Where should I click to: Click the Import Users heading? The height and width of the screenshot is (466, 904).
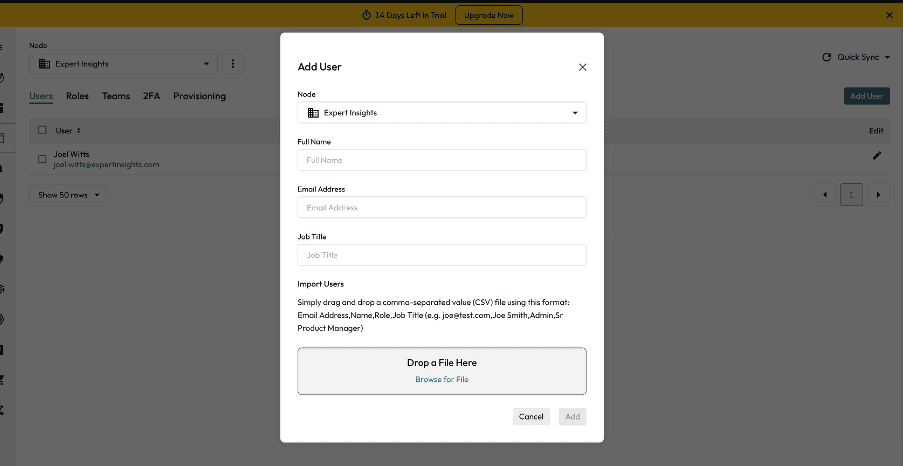pos(321,284)
